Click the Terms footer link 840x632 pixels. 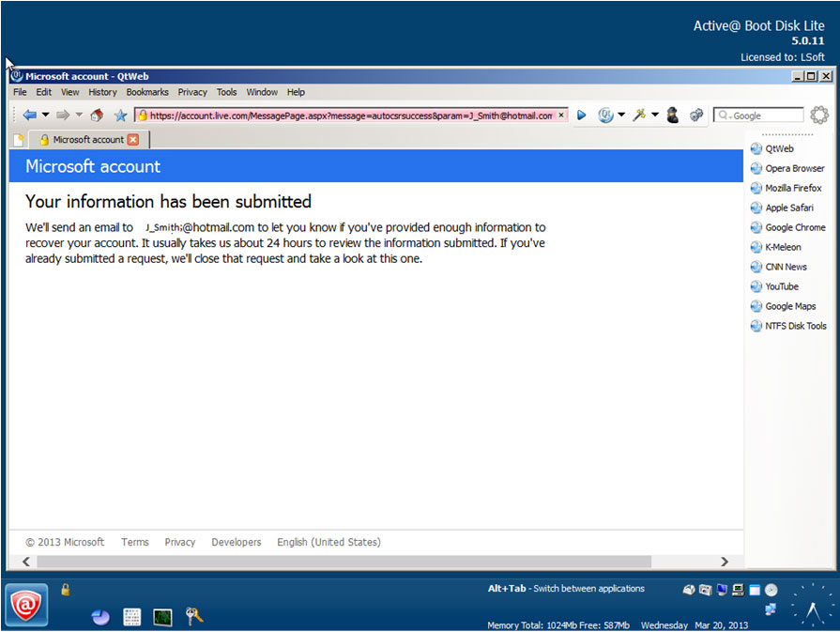tap(135, 542)
